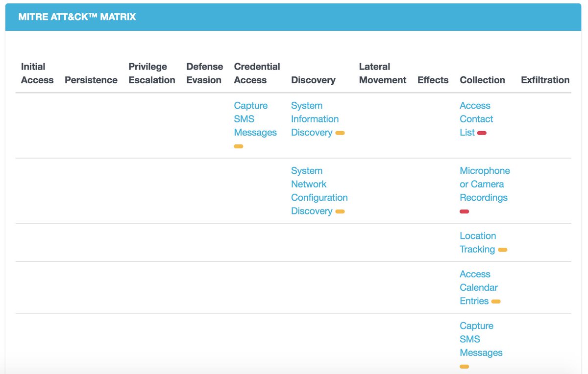Click the Collection column header
Screen dimensions: 588x374
482,80
